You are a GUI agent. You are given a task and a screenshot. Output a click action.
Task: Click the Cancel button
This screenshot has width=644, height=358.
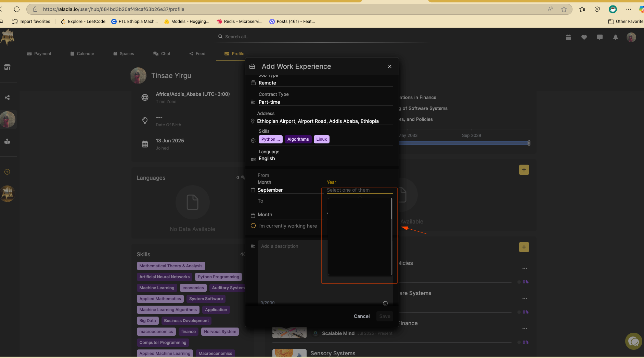[x=362, y=316]
